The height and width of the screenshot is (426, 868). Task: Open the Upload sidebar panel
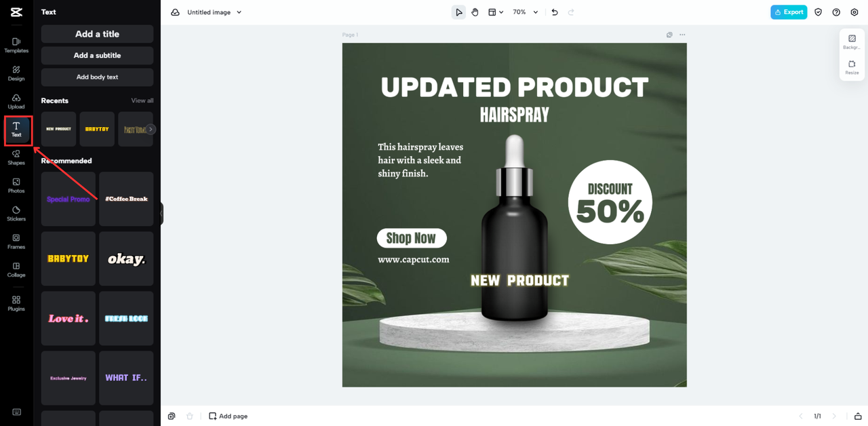tap(16, 102)
